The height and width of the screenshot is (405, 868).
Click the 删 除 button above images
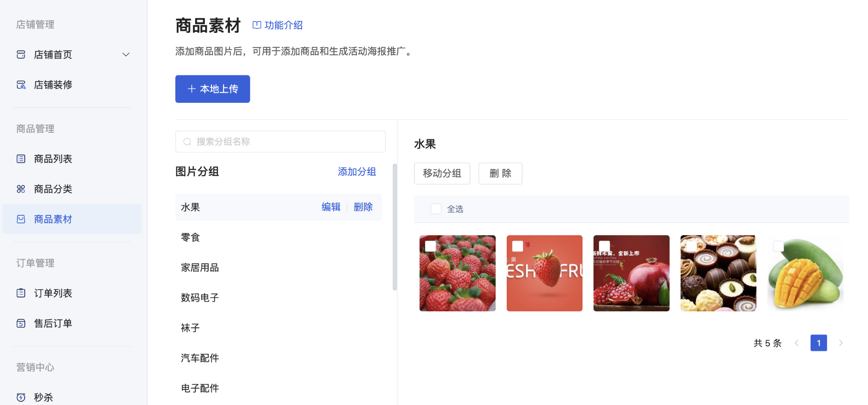click(x=500, y=173)
